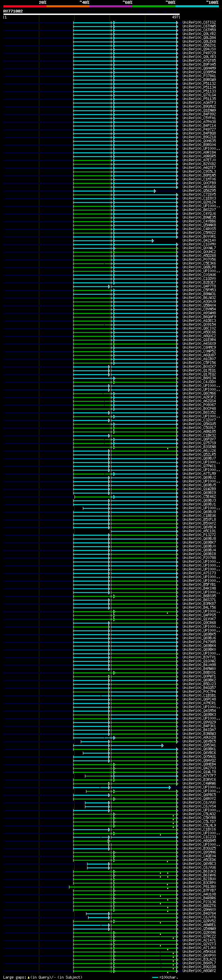This screenshot has height=980, width=222.
Task: Select the UniRef100_Q7XLG4 label
Action: coord(199,95)
